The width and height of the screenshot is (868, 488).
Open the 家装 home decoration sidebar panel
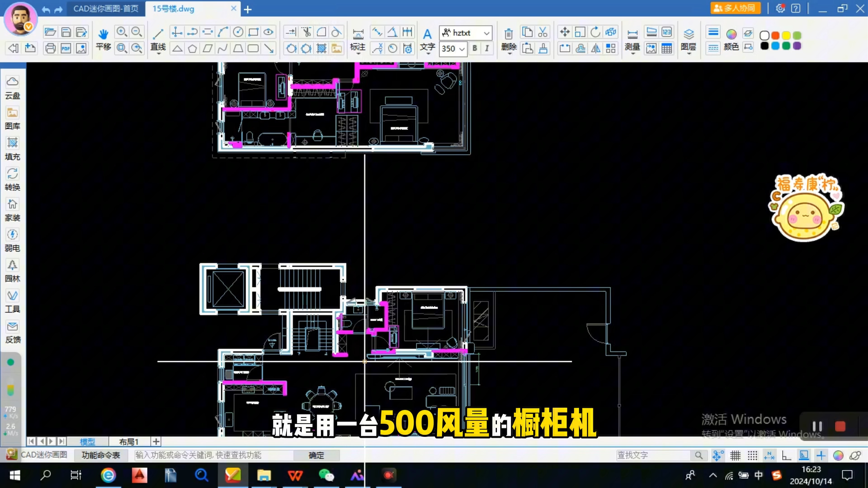point(12,210)
